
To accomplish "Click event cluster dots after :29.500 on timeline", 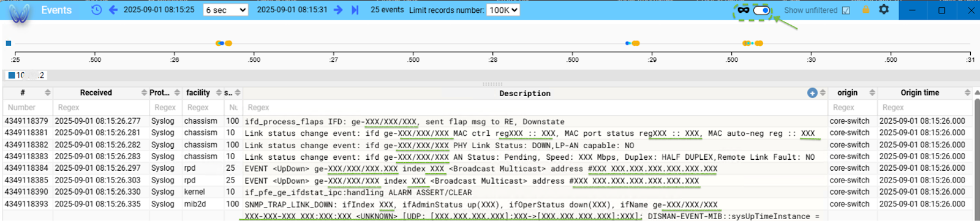I will 752,43.
